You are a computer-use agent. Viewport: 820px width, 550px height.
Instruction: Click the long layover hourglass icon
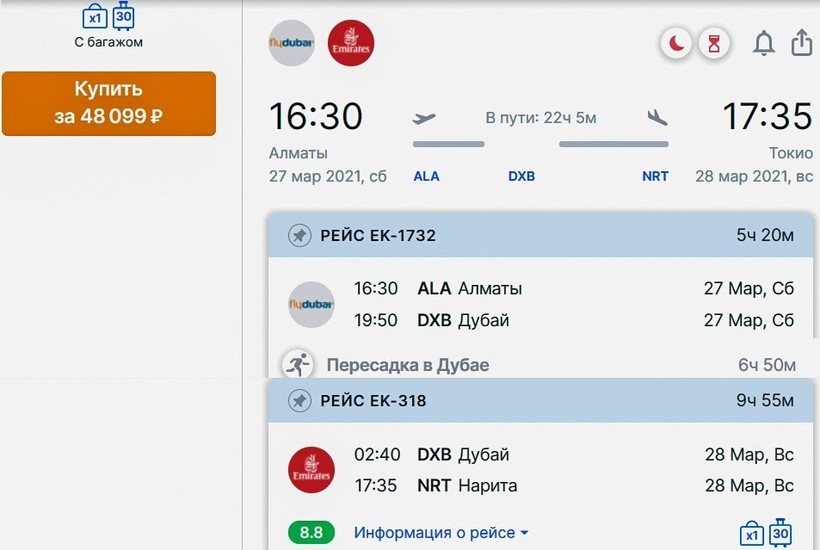click(x=714, y=43)
